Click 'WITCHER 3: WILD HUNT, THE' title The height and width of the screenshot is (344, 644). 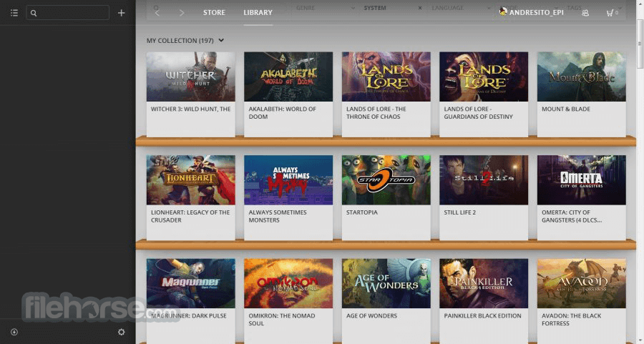(190, 109)
